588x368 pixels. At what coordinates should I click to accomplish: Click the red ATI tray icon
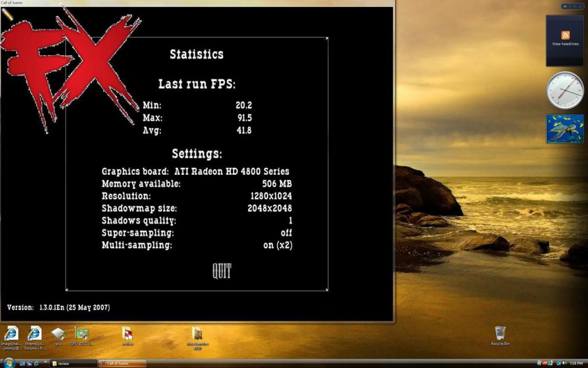(x=544, y=363)
